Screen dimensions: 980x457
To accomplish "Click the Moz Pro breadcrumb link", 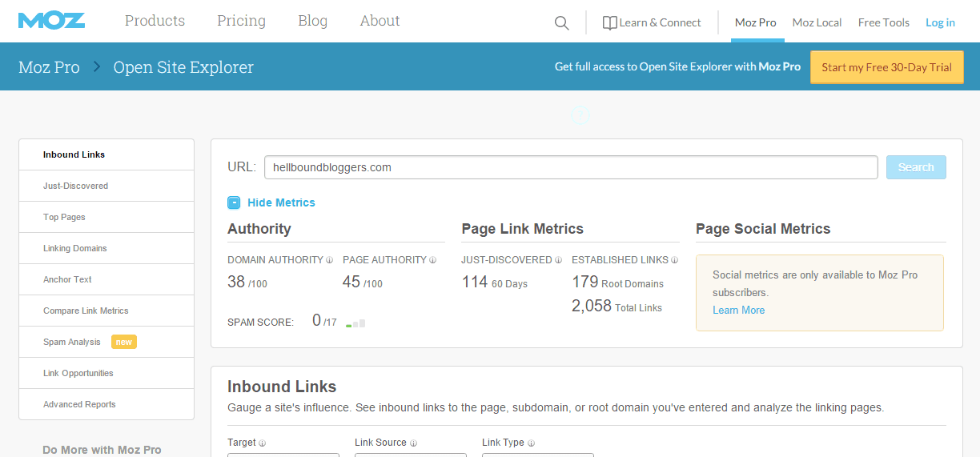I will click(49, 67).
